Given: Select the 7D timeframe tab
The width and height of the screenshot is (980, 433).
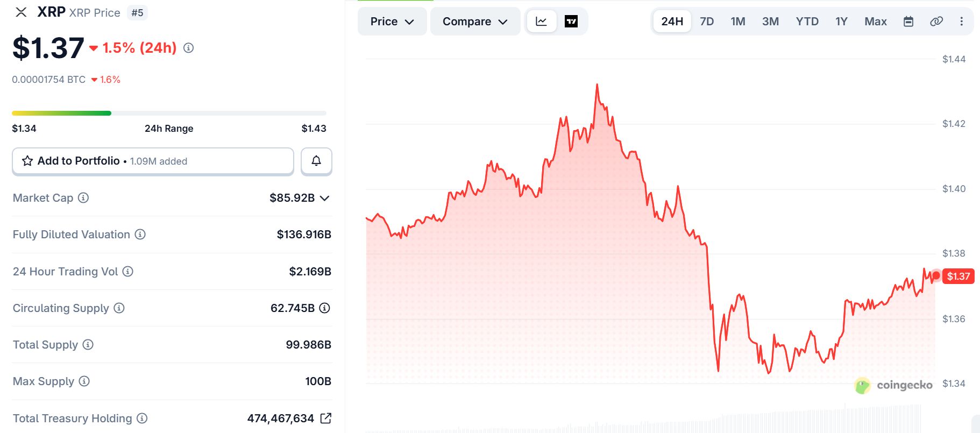Looking at the screenshot, I should tap(707, 22).
